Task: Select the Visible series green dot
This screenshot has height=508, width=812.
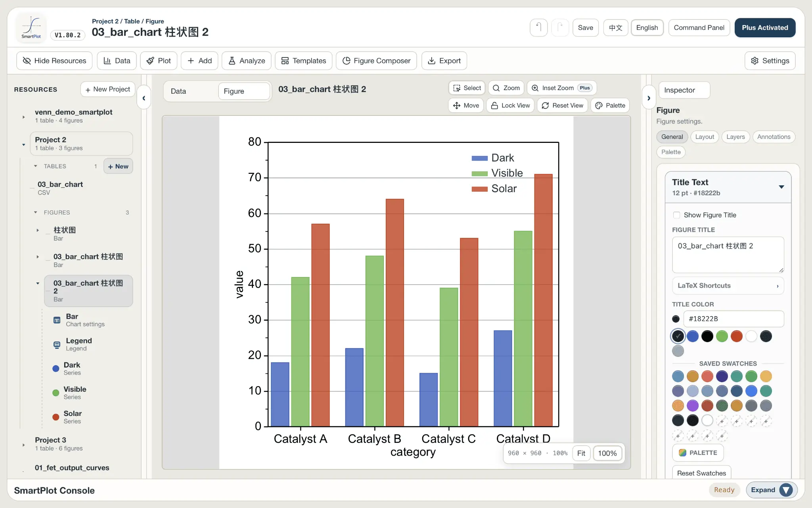Action: pyautogui.click(x=56, y=393)
